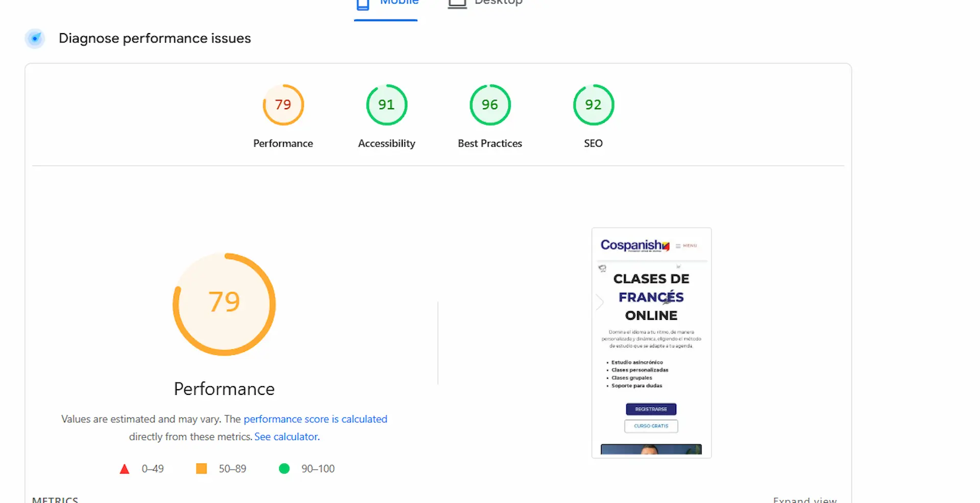Open the 'See calculator' link

(286, 437)
